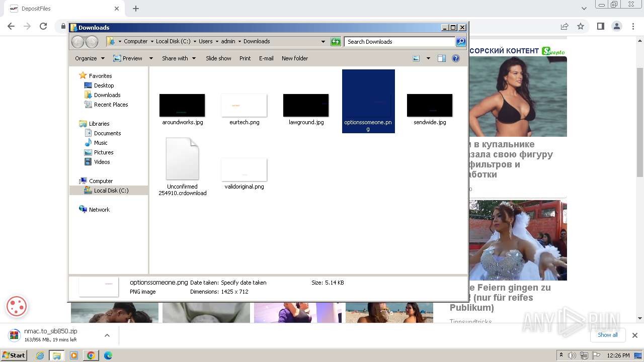644x362 pixels.
Task: Click the Microsoft Edge taskbar icon
Action: pos(108,355)
